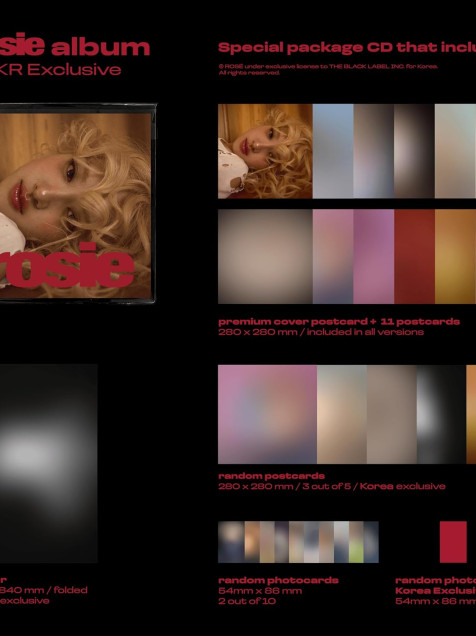Open the large pink-purple random postcard
Screen dimensions: 476x636
[267, 414]
